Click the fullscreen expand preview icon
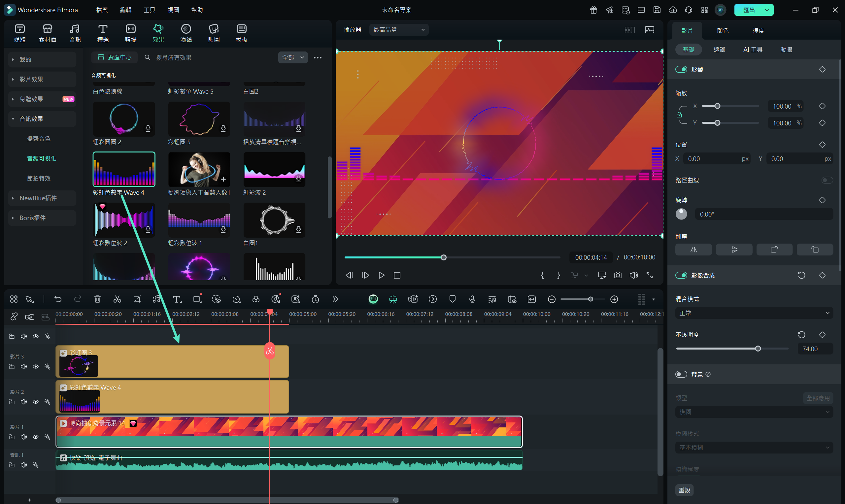The height and width of the screenshot is (504, 845). tap(650, 275)
